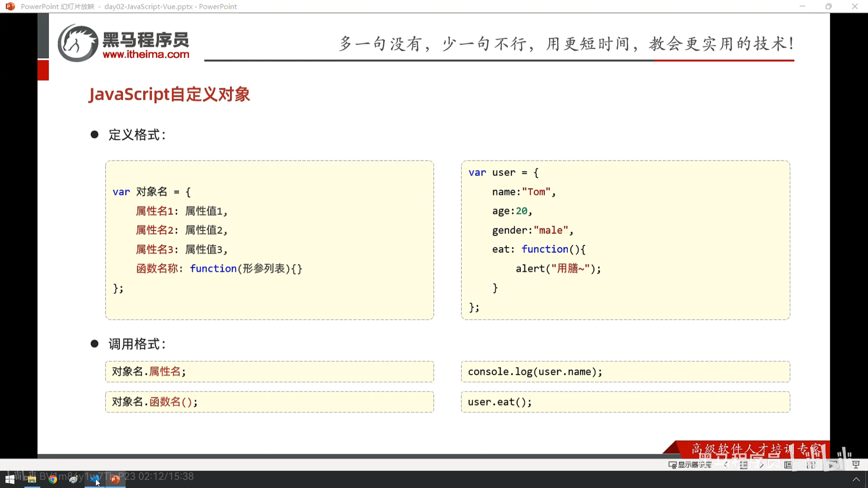Close the PowerPoint slideshow window

tap(855, 6)
